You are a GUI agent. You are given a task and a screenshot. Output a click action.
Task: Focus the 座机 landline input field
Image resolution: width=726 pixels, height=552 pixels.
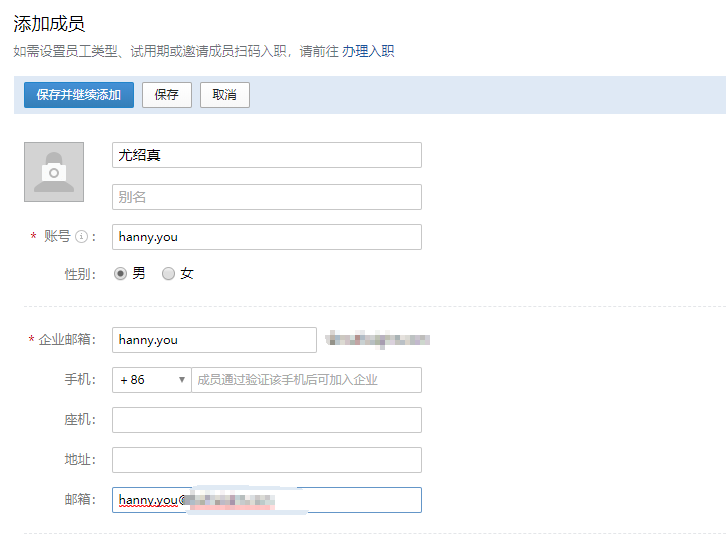(x=266, y=420)
